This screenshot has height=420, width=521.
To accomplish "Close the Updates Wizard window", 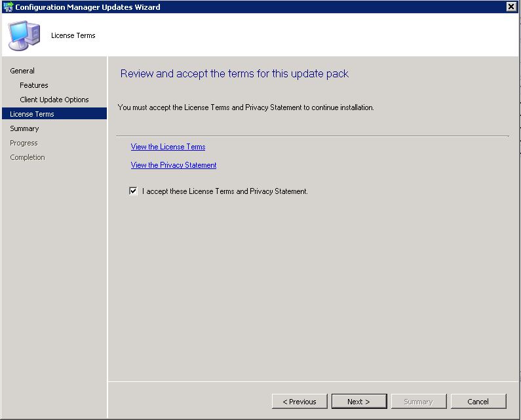I will point(511,7).
